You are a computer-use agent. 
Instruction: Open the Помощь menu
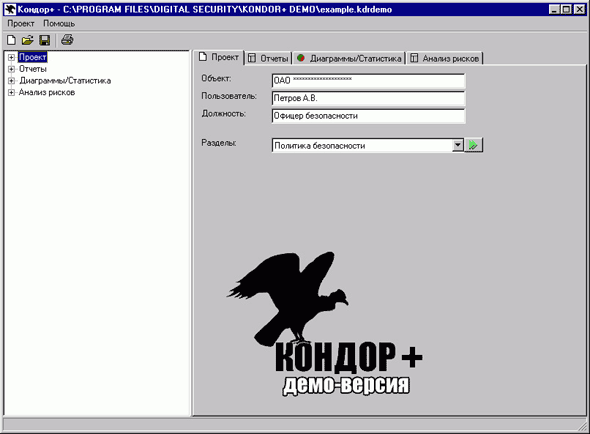59,23
